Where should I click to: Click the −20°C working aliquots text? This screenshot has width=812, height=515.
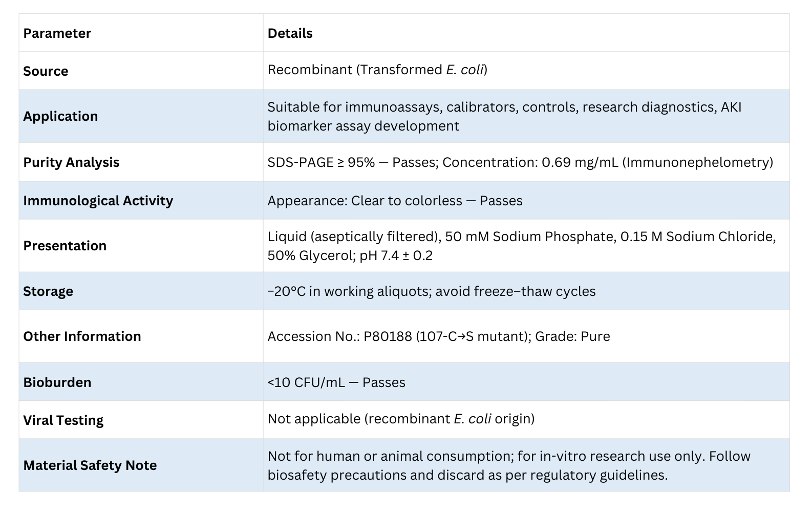(x=431, y=291)
